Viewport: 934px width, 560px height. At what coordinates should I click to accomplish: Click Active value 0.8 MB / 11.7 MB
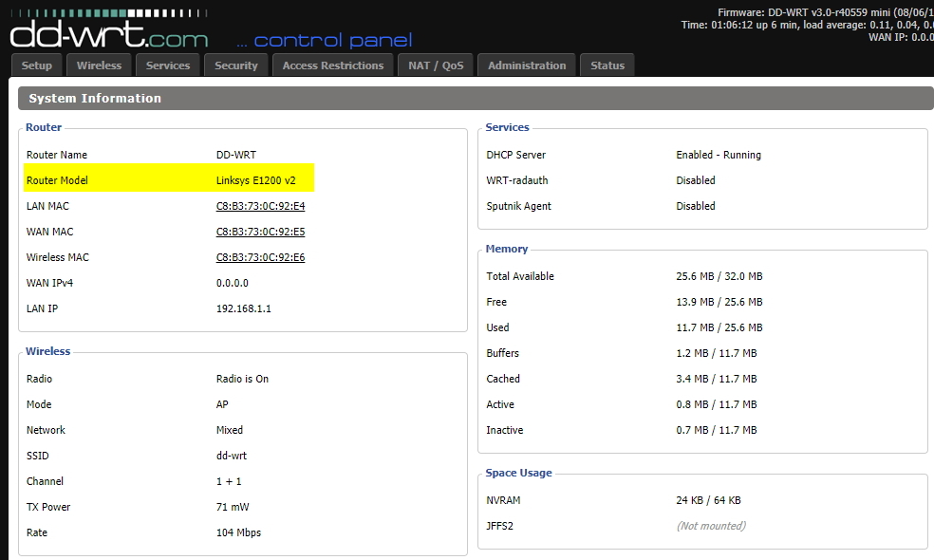[716, 404]
